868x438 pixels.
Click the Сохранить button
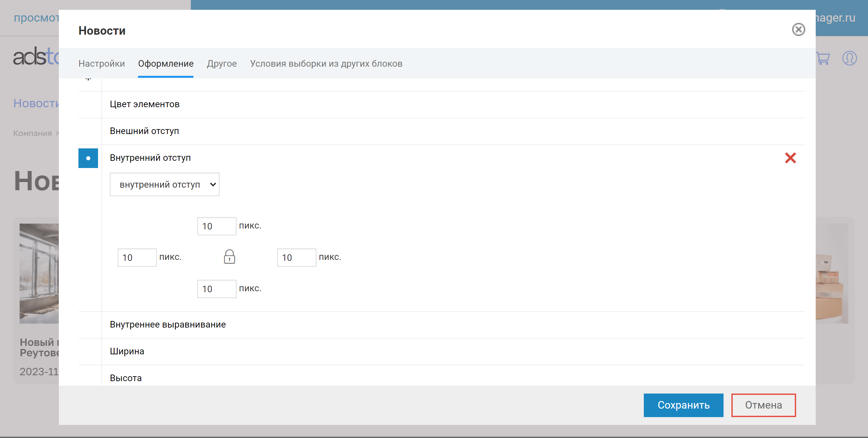coord(683,405)
